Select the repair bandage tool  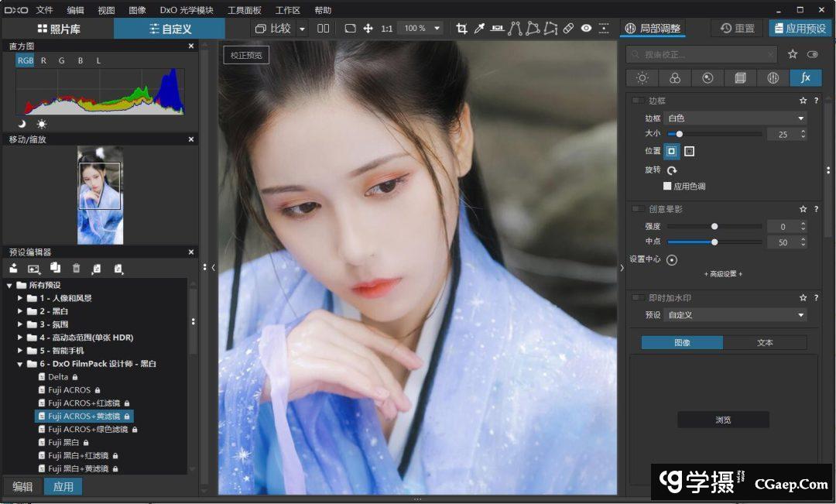point(568,29)
